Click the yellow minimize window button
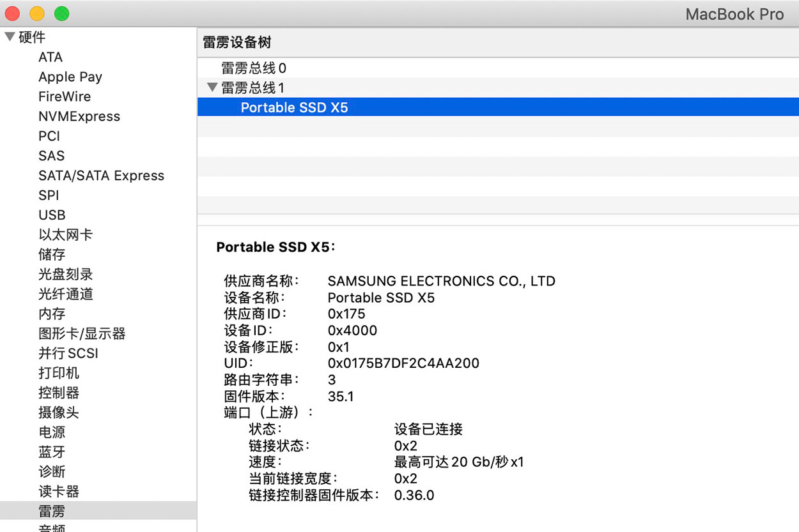This screenshot has width=799, height=532. pyautogui.click(x=37, y=13)
